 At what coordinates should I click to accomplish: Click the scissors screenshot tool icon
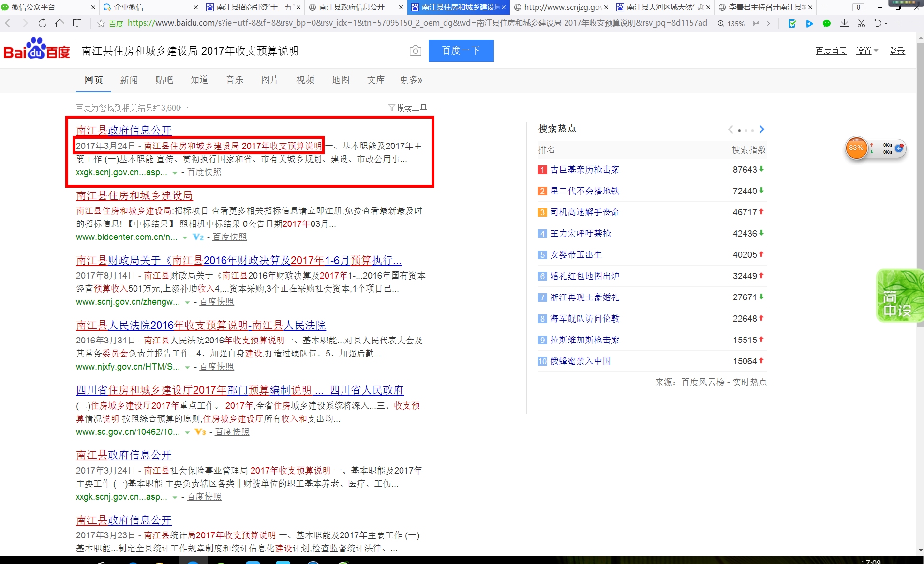click(861, 23)
